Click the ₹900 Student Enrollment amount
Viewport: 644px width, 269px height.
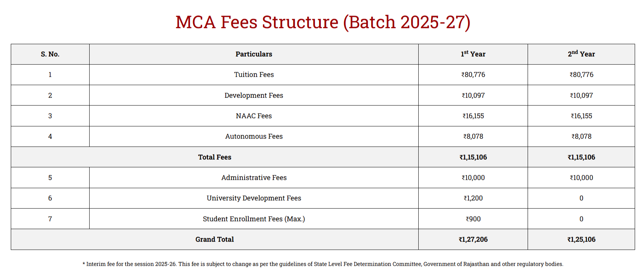point(473,219)
